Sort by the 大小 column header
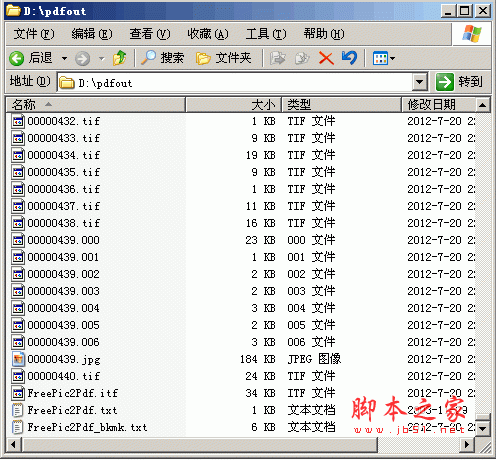The image size is (496, 460). (x=234, y=105)
